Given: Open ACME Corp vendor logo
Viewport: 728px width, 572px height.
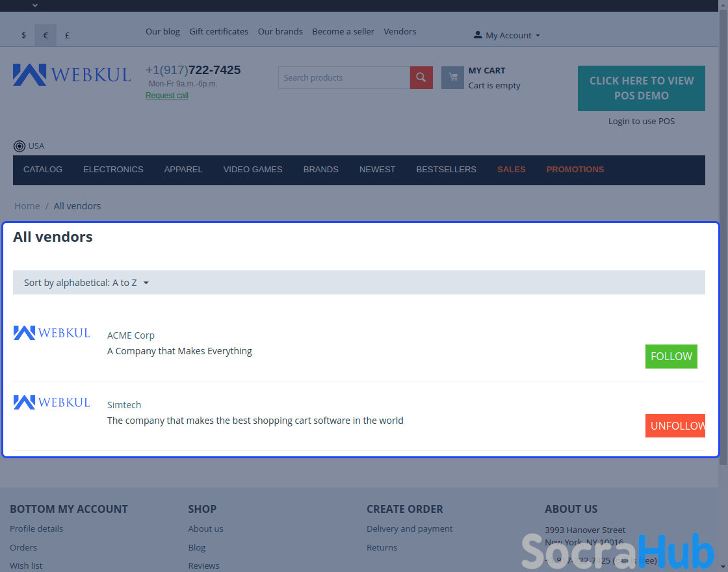Looking at the screenshot, I should coord(51,333).
